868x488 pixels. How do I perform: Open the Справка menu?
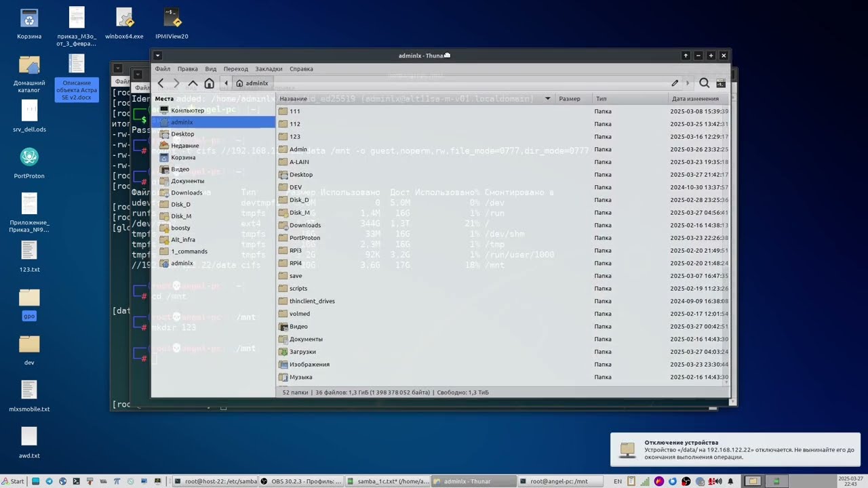coord(301,69)
